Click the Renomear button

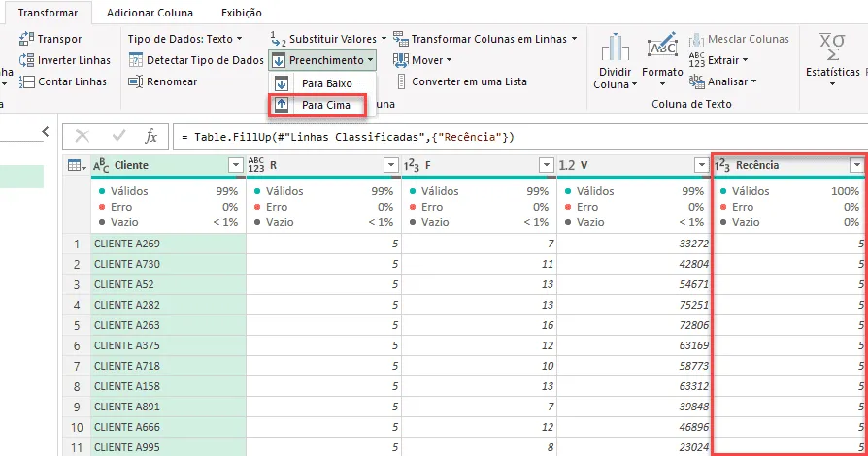pos(163,81)
